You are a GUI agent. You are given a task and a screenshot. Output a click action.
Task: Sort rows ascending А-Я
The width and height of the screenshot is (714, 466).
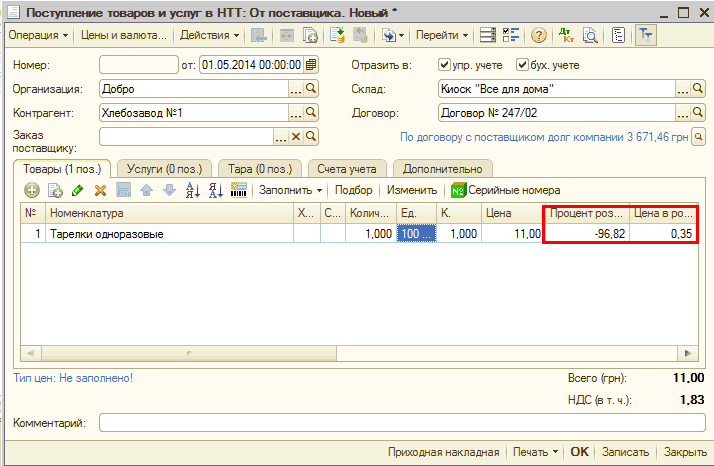(193, 190)
